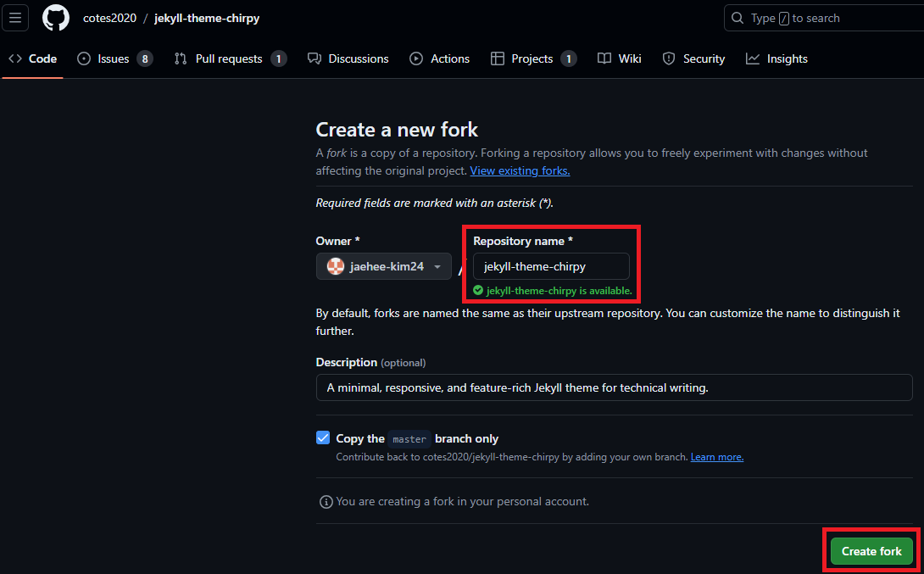Screen dimensions: 924x574
Task: Click into the Repository name field
Action: (551, 266)
